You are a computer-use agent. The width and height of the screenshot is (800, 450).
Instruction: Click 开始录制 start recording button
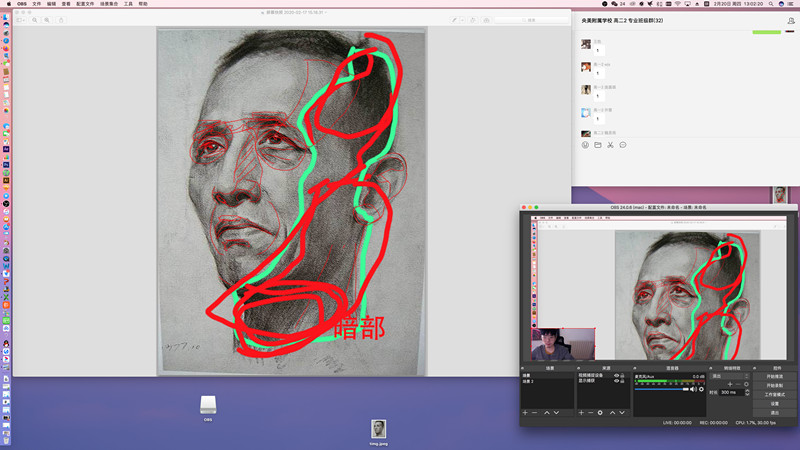tap(775, 386)
